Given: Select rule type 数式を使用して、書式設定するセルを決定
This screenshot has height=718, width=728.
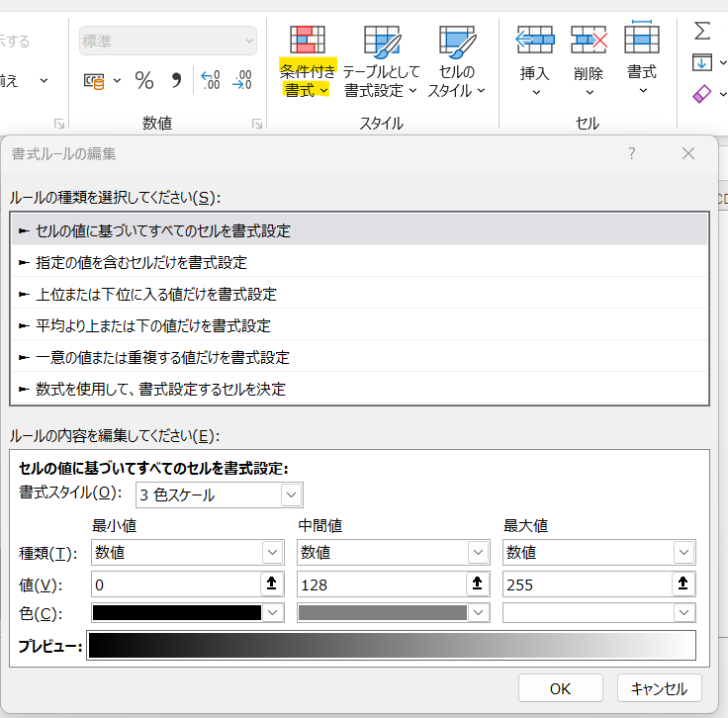Looking at the screenshot, I should click(161, 389).
